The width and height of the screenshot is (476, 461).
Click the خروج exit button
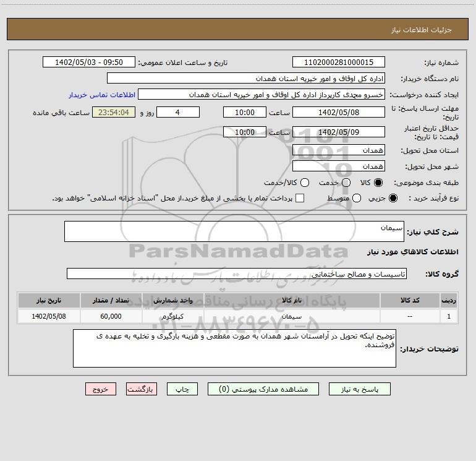click(x=101, y=389)
